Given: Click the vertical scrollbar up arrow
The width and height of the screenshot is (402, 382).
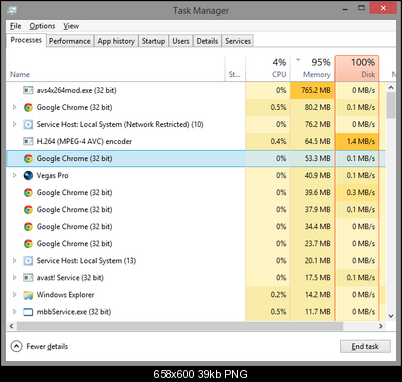Looking at the screenshot, I should pyautogui.click(x=391, y=88).
